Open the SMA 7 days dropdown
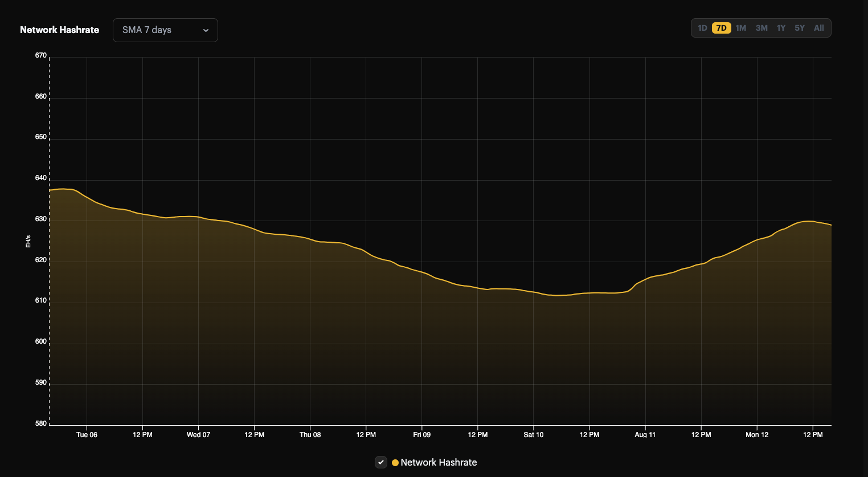The height and width of the screenshot is (477, 868). [x=165, y=30]
